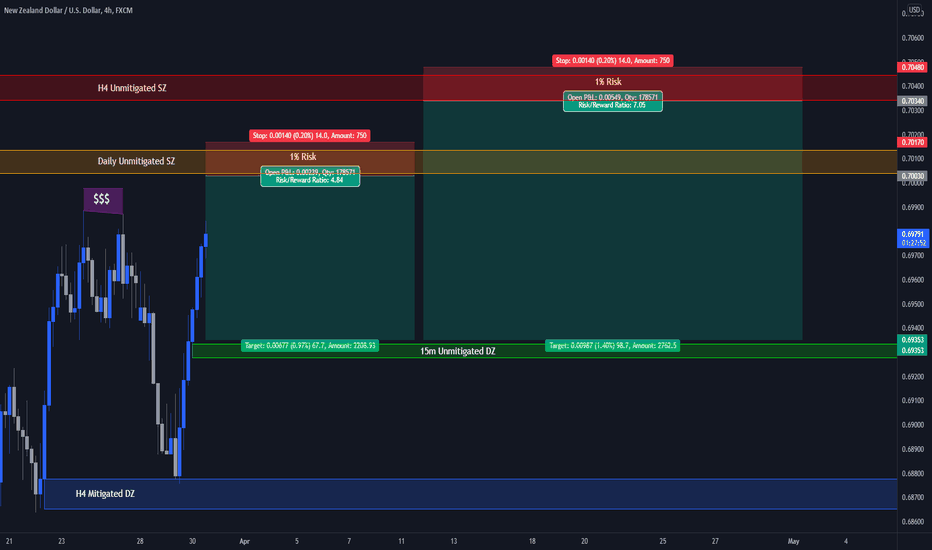
Task: Click the '28' date on the time axis
Action: coord(140,541)
